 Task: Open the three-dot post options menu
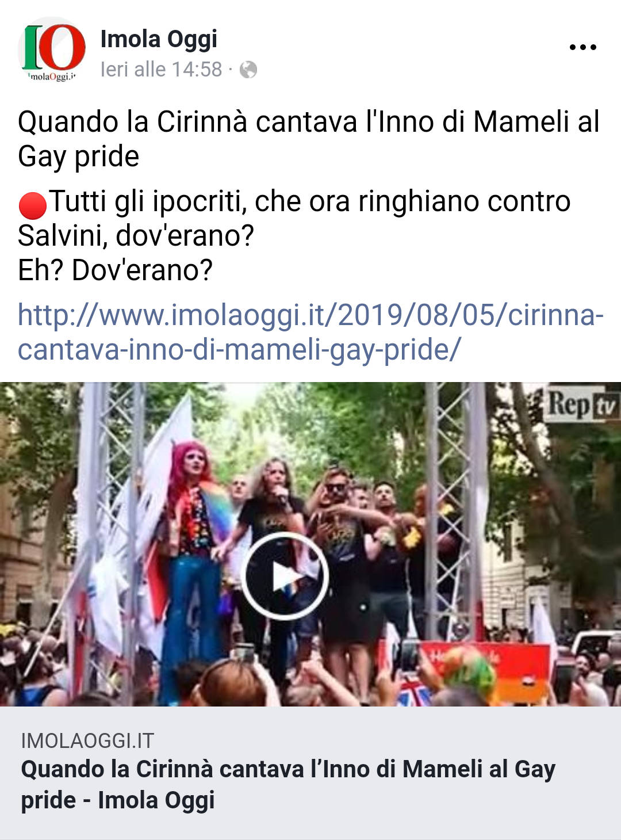pos(582,47)
